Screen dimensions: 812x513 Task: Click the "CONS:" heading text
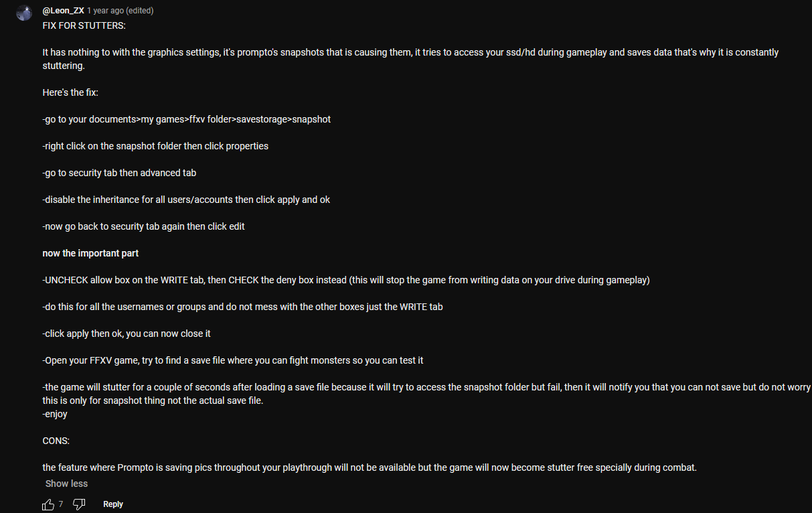coord(56,441)
